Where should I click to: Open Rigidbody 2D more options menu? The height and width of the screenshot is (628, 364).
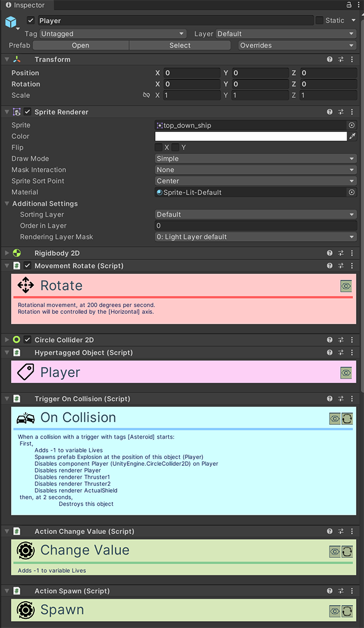click(x=352, y=253)
